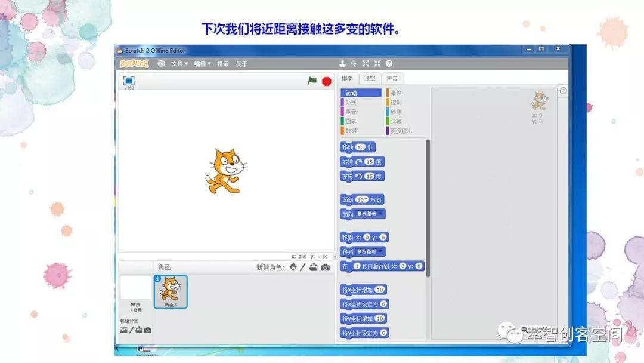Choose new sprite from library icon
The height and width of the screenshot is (363, 644).
[x=293, y=267]
